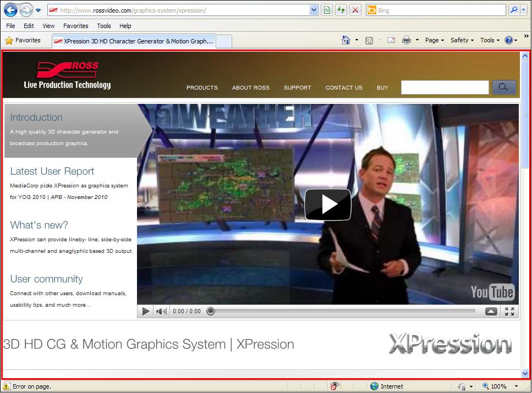Switch the video to fullscreen

click(x=509, y=311)
